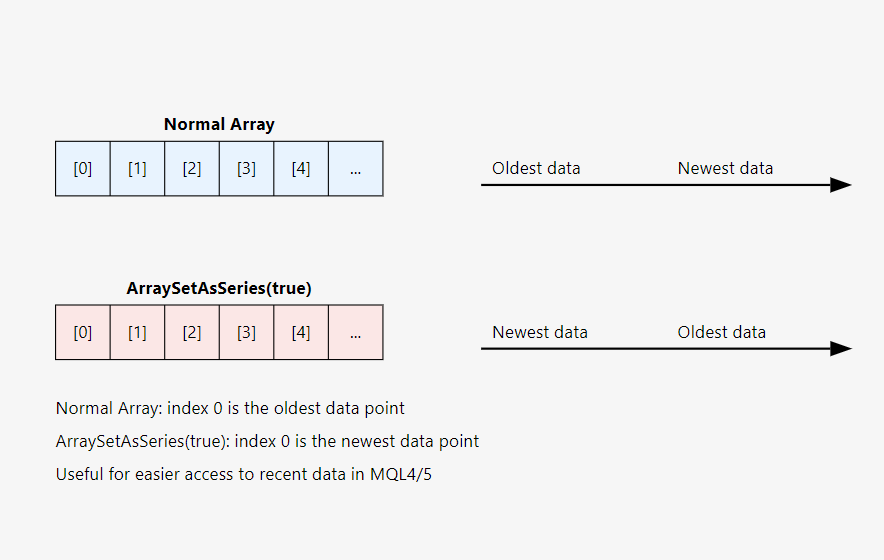Click the bottom arrow's arrowhead
The width and height of the screenshot is (884, 560).
tap(841, 349)
